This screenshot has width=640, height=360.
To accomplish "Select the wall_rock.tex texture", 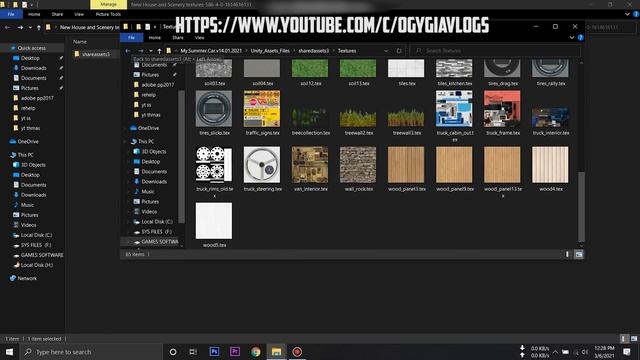I will 358,169.
